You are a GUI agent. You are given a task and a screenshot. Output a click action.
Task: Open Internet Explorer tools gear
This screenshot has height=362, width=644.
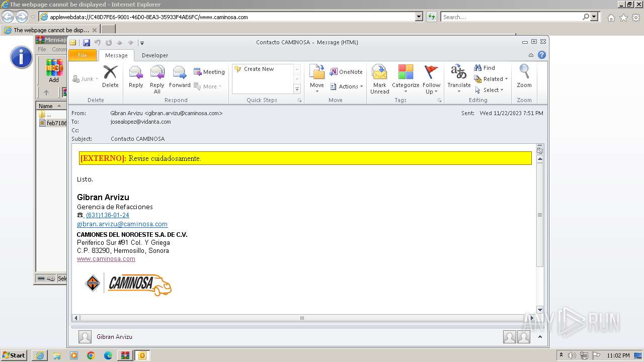[636, 18]
